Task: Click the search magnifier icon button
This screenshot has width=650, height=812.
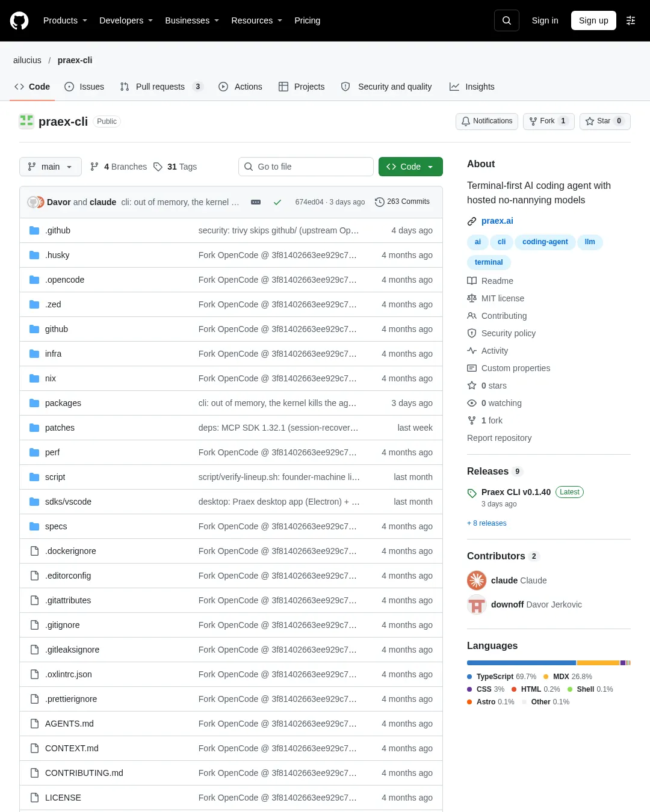Action: [507, 20]
